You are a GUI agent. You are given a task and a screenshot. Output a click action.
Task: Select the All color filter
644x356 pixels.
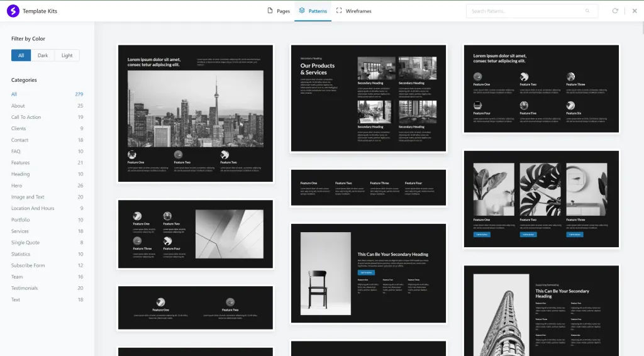(21, 55)
